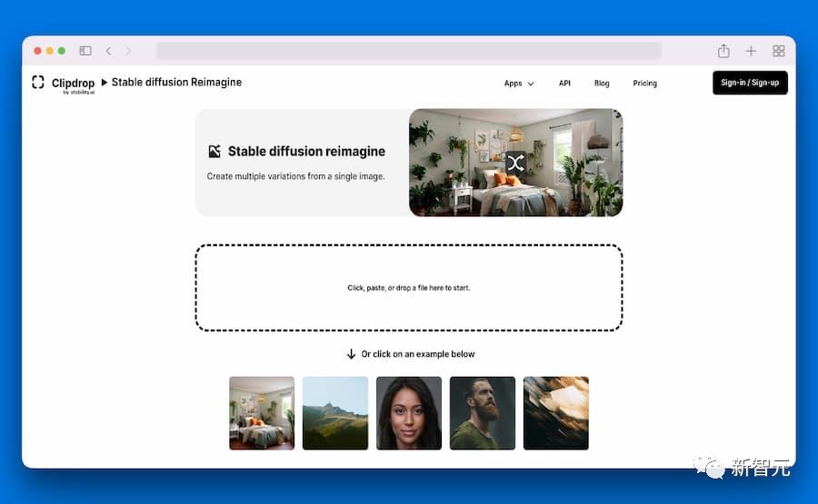Click Stable diffusion Reimagine breadcrumb
Image resolution: width=818 pixels, height=504 pixels.
coord(176,82)
